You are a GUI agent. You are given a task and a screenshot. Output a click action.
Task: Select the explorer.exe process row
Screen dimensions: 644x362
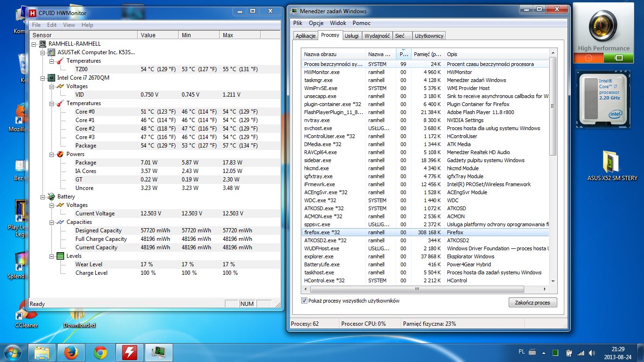425,256
